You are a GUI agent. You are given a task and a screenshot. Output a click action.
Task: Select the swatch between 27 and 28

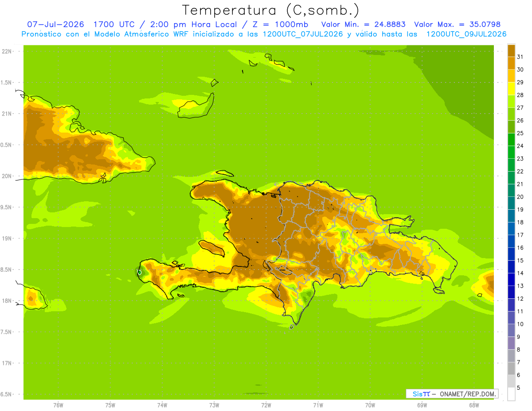[511, 101]
